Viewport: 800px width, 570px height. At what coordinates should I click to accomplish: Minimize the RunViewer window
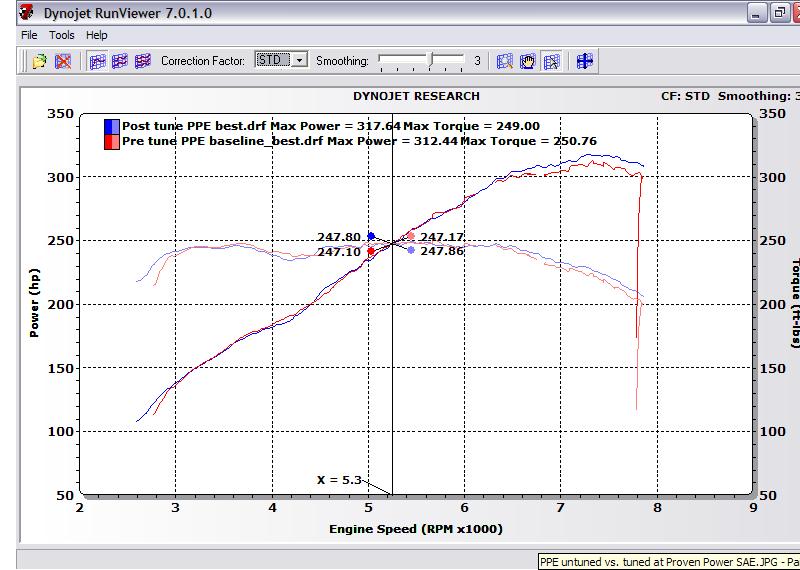coord(757,13)
